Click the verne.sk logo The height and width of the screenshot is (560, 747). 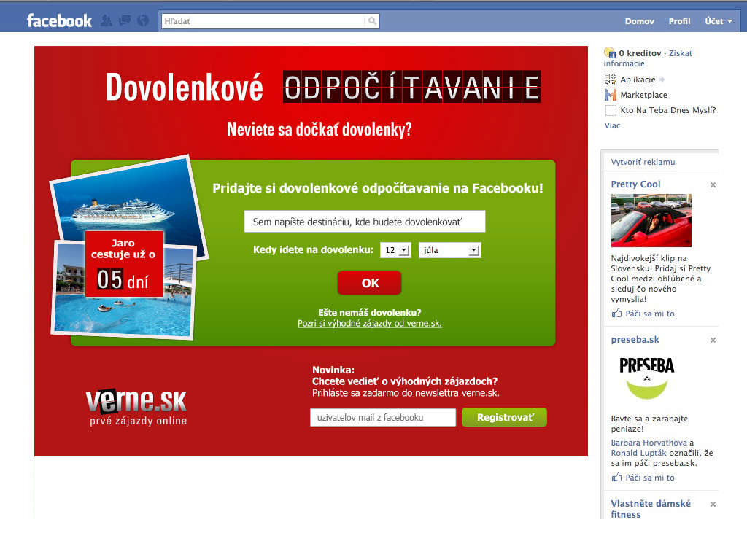coord(136,407)
